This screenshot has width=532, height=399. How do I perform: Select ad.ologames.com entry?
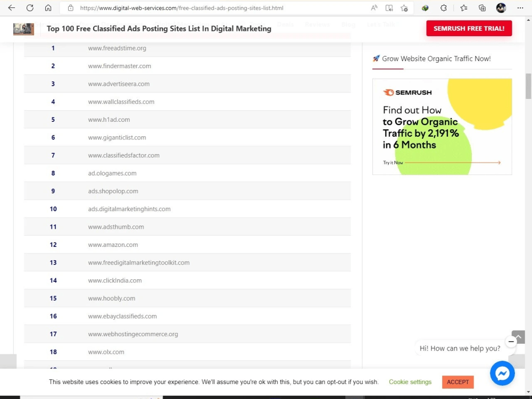tap(112, 173)
